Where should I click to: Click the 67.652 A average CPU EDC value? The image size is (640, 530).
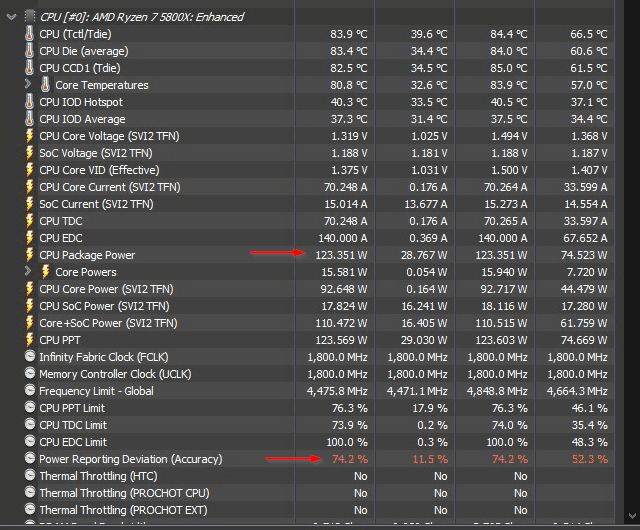pos(584,238)
